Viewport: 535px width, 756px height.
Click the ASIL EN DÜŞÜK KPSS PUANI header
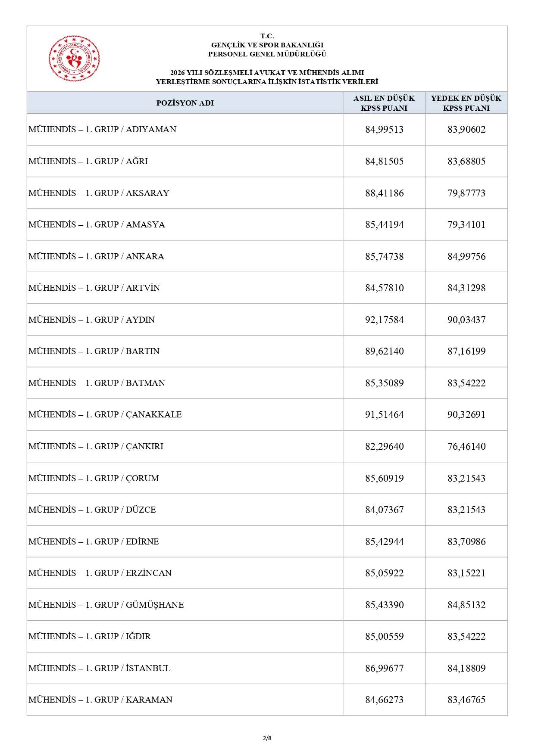click(384, 103)
